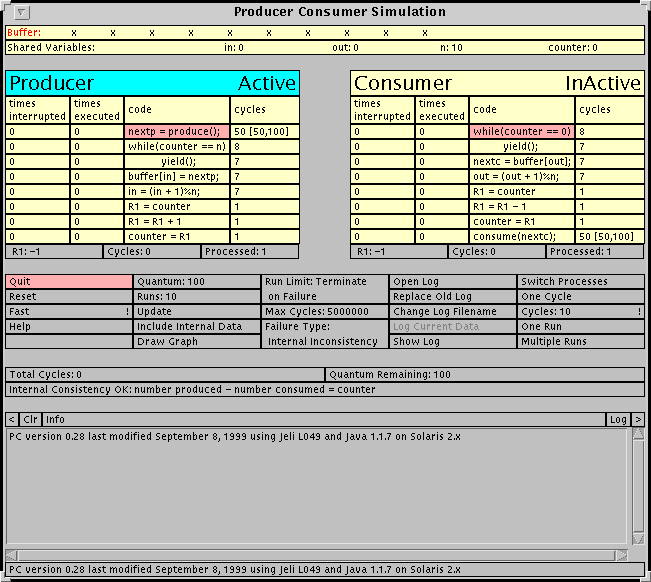Click the producer's highlighted nextp = produce() line

click(177, 131)
